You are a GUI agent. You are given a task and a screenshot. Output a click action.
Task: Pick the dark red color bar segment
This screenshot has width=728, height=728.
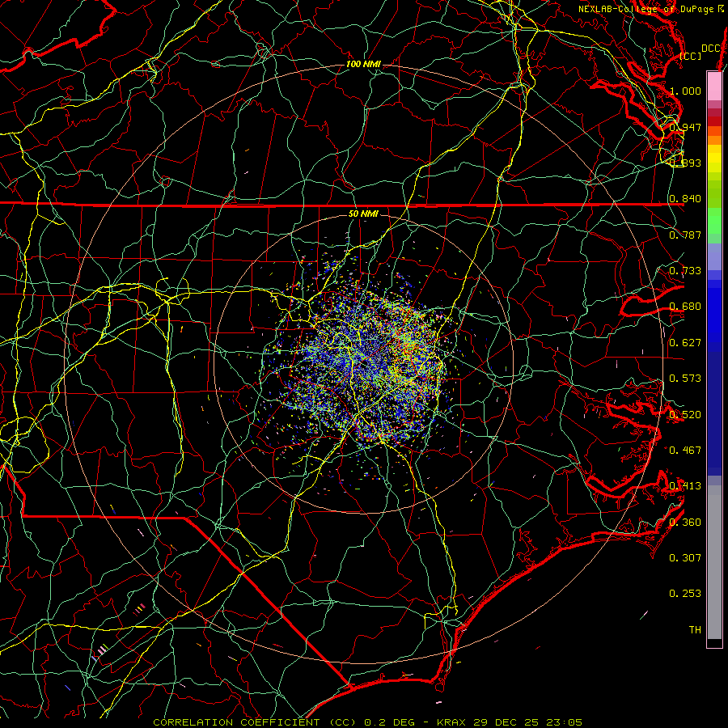(714, 121)
